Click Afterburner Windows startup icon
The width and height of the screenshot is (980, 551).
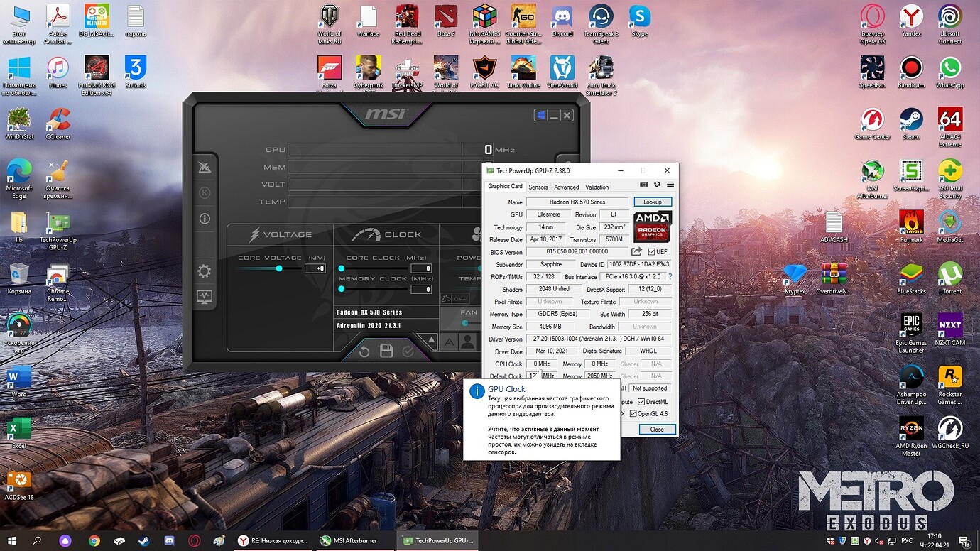pyautogui.click(x=541, y=115)
